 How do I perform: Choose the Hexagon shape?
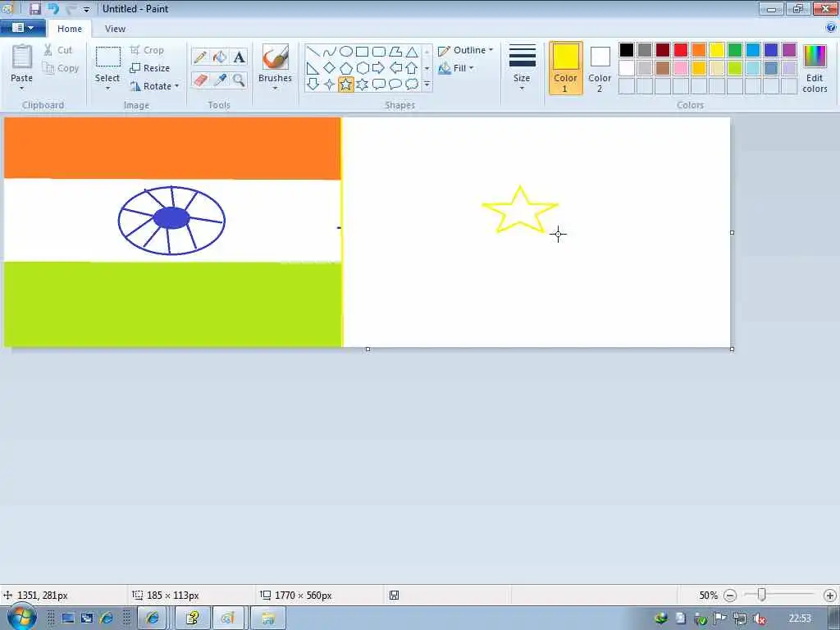tap(363, 68)
